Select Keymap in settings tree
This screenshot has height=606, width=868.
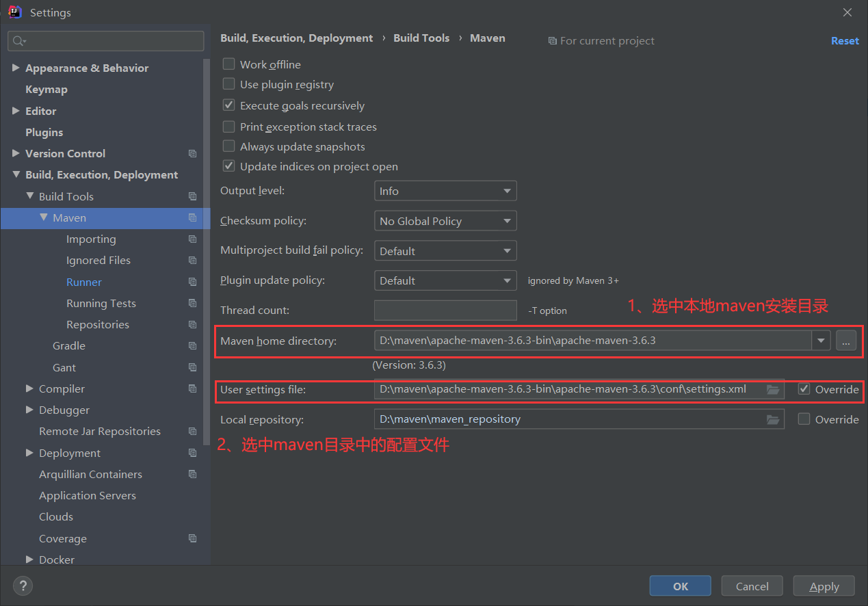tap(47, 90)
